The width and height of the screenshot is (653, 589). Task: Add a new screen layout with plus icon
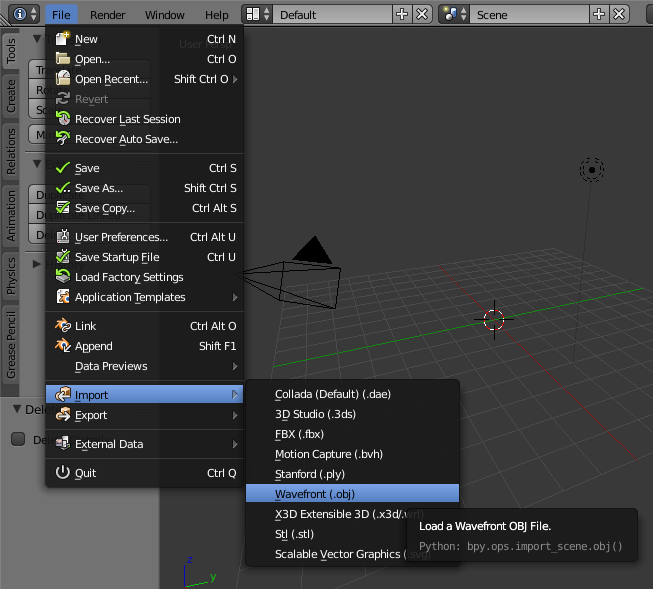402,15
